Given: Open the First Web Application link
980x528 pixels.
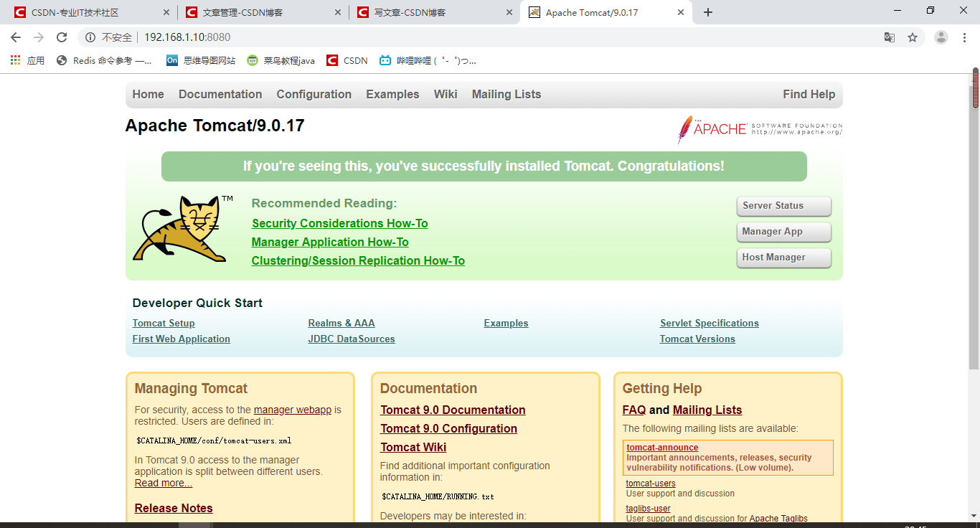Looking at the screenshot, I should tap(182, 339).
